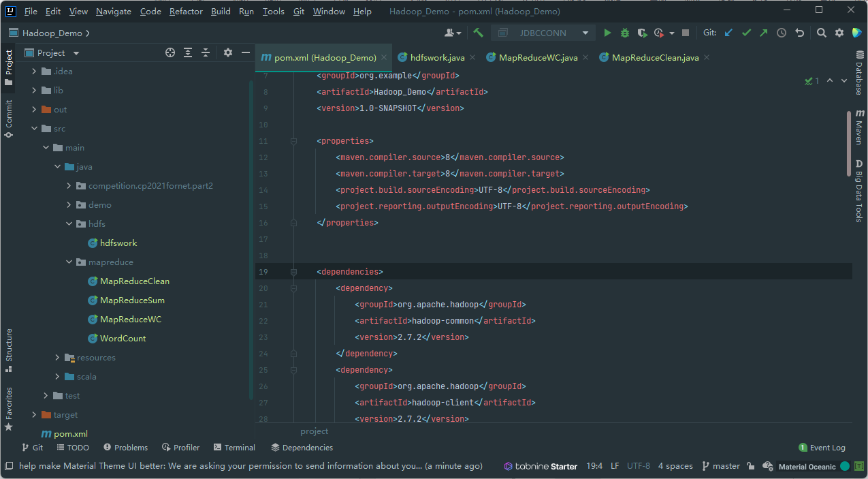This screenshot has width=868, height=479.
Task: Run with Coverage icon
Action: coord(642,33)
